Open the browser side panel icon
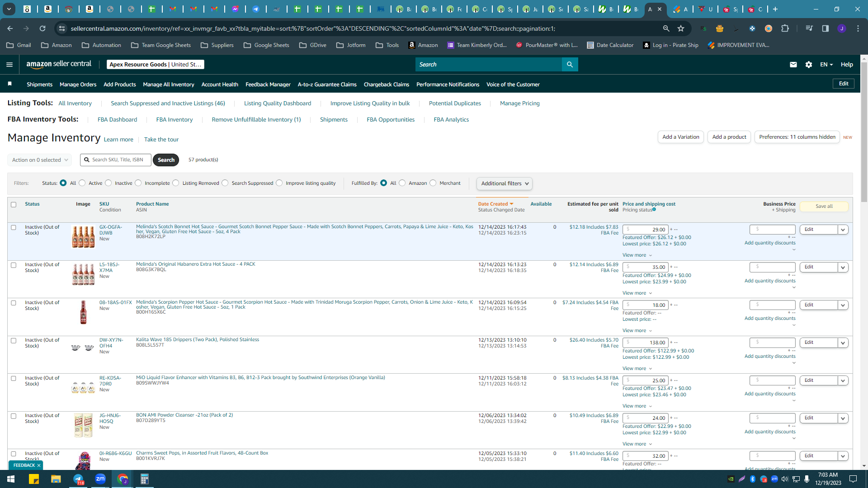 coord(826,28)
